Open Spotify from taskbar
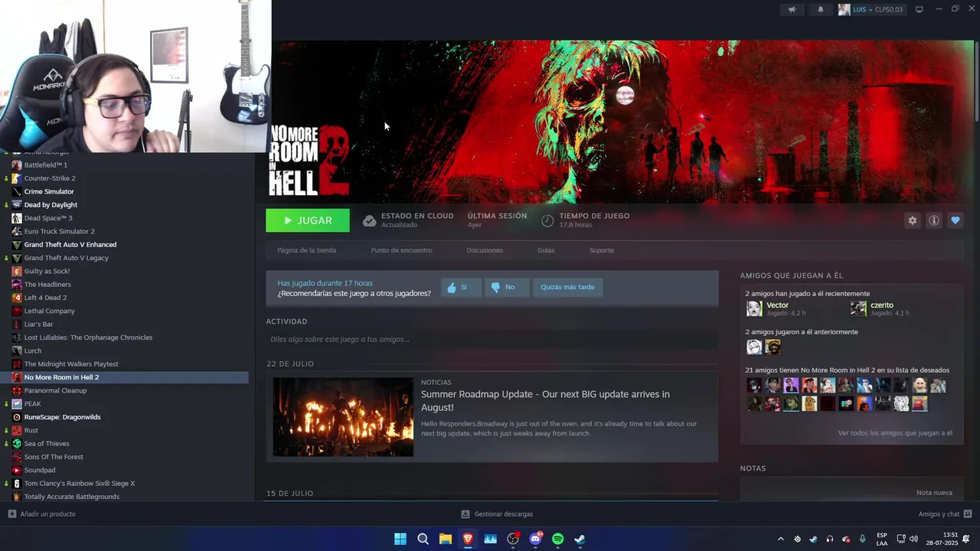 557,539
